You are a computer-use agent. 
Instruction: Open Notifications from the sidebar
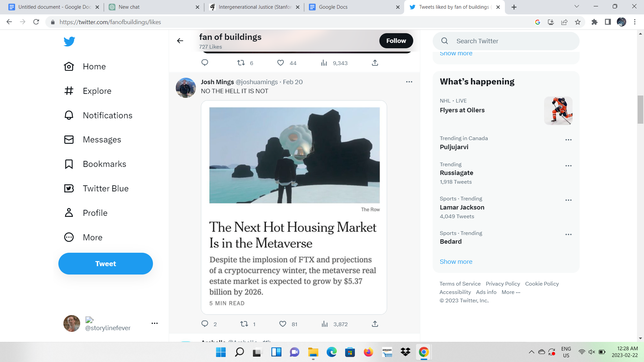click(98, 115)
